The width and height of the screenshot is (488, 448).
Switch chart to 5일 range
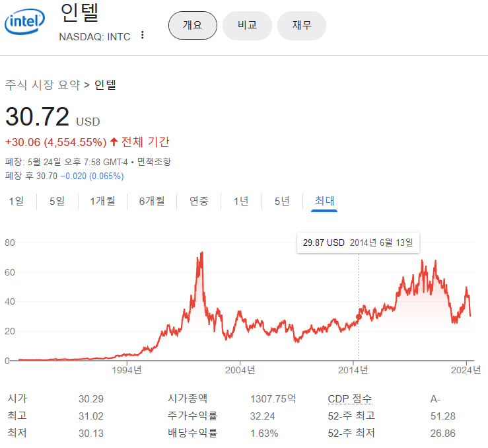coord(57,201)
